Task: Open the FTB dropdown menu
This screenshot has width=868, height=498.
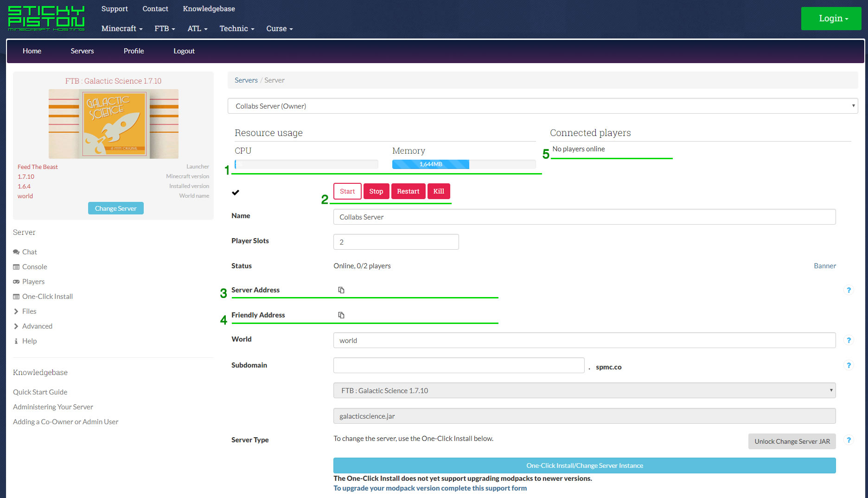Action: tap(165, 28)
